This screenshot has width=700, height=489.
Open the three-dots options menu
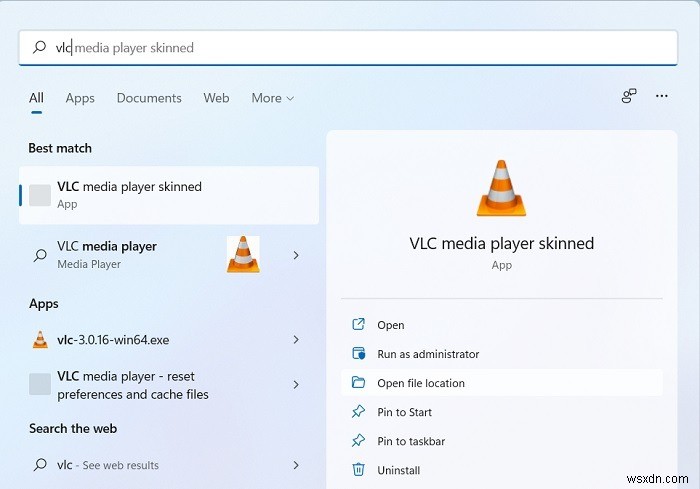click(x=662, y=96)
